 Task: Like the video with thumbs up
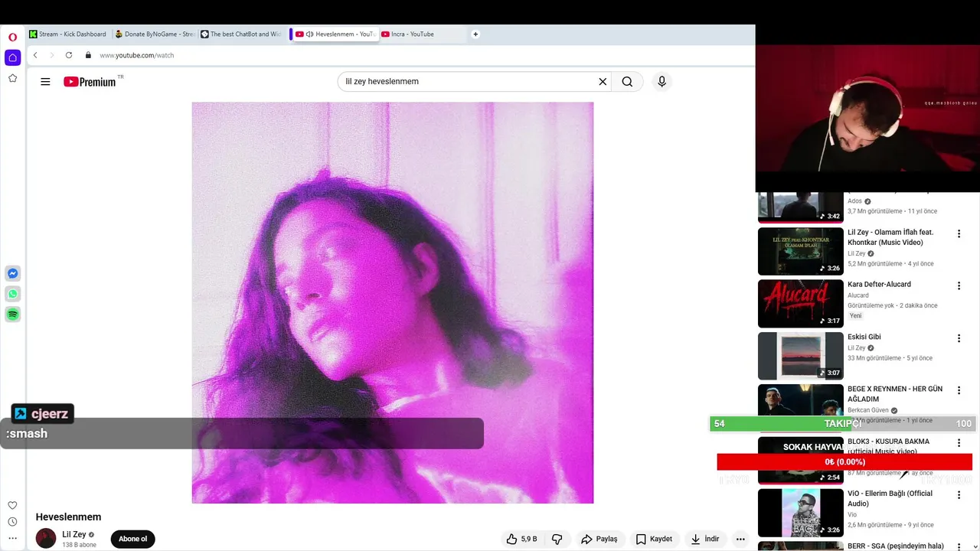point(521,539)
